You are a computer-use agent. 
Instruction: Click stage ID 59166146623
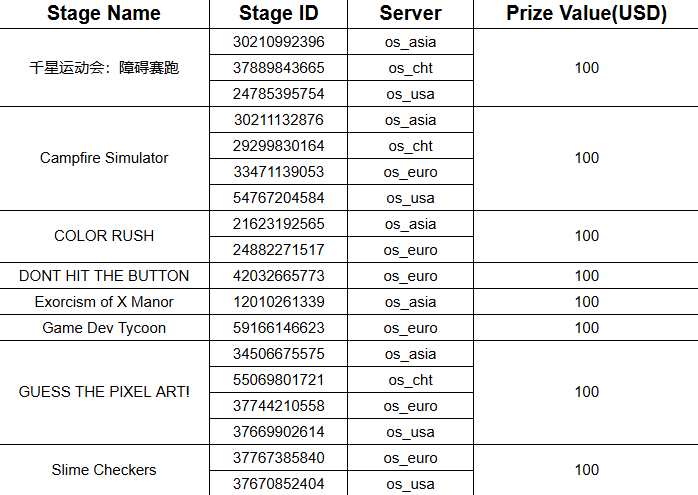[x=279, y=328]
